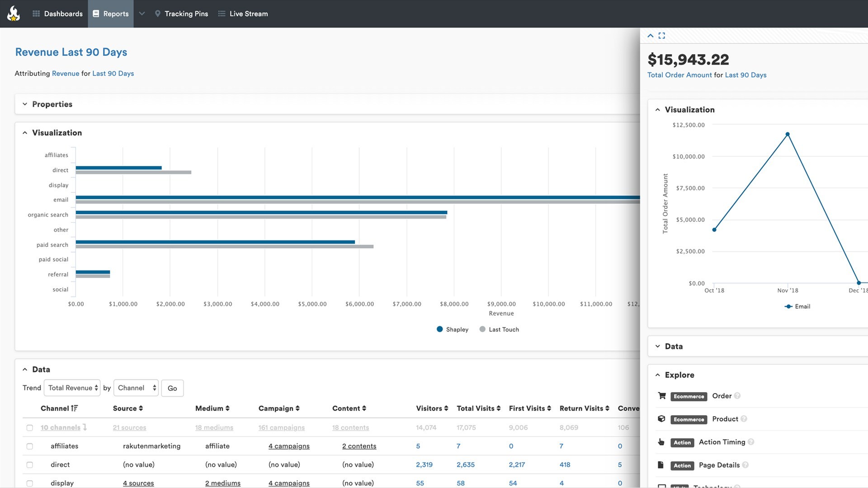
Task: Click the Ecommerce Product box icon
Action: pyautogui.click(x=661, y=419)
